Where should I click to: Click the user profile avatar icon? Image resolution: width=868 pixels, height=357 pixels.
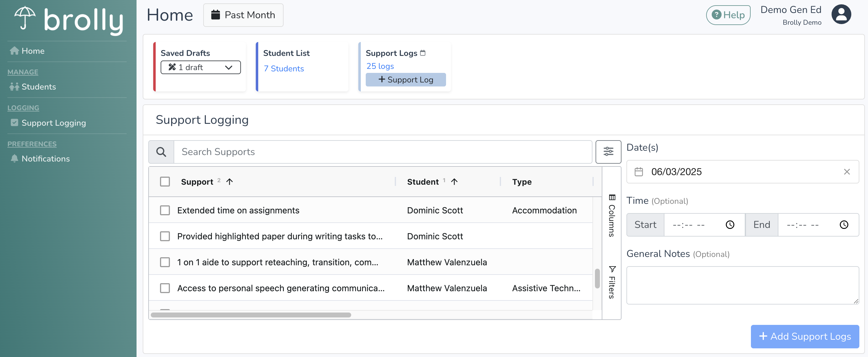[841, 15]
